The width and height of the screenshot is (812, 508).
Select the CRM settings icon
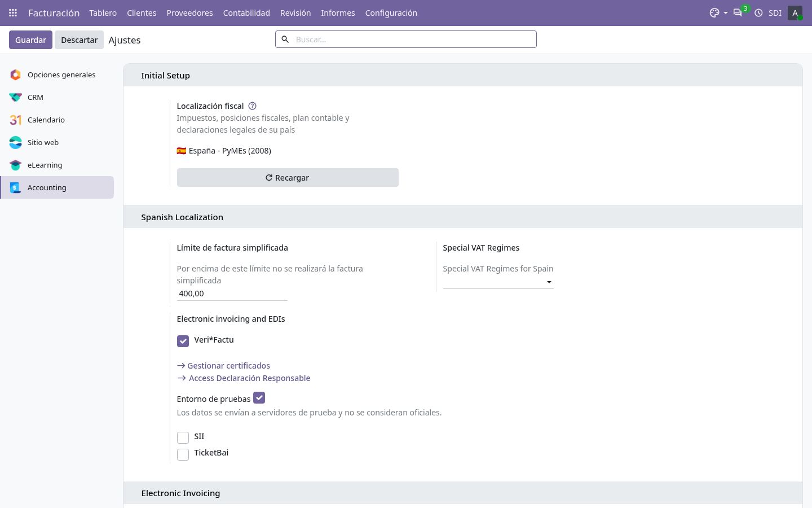coord(16,97)
